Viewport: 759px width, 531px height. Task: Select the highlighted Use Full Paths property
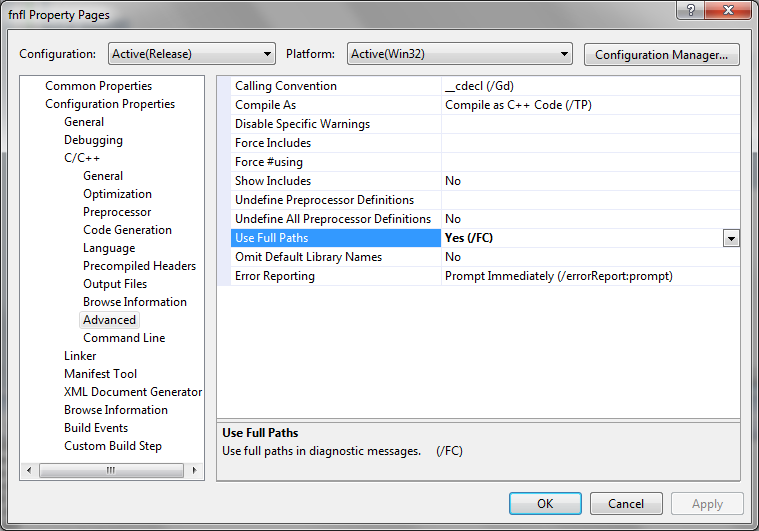(x=336, y=238)
